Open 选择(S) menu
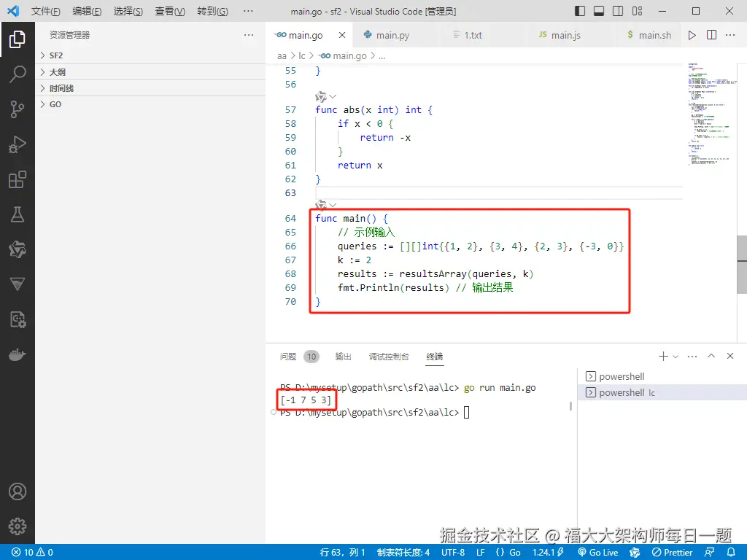Image resolution: width=747 pixels, height=560 pixels. 128,11
